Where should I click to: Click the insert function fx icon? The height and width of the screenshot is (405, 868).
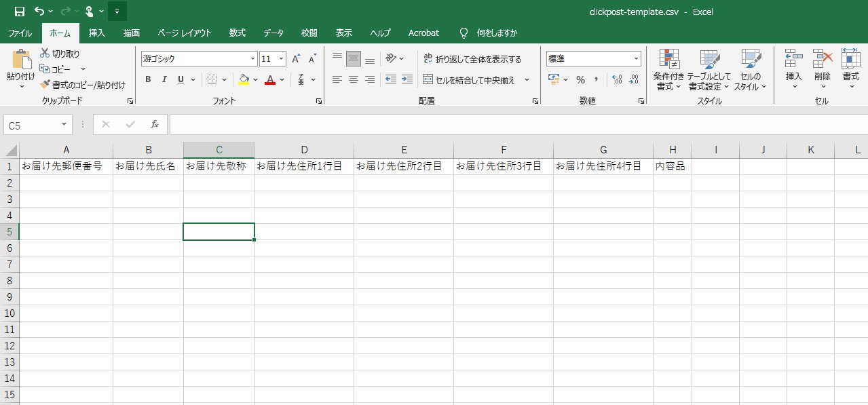[x=155, y=124]
